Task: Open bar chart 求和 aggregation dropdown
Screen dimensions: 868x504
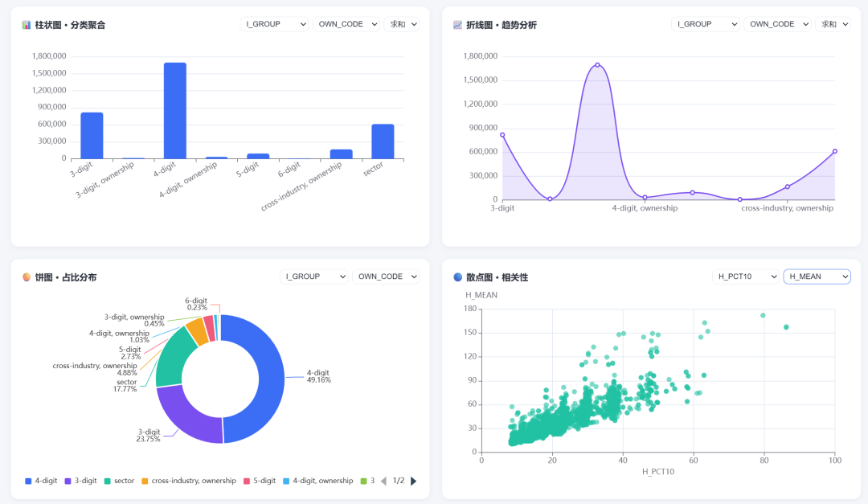Action: (x=401, y=24)
